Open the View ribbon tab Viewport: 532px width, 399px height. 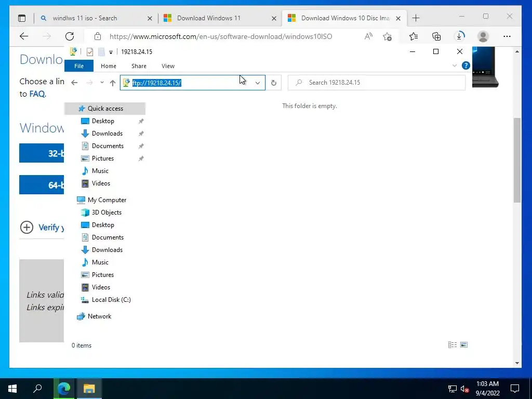coord(168,66)
